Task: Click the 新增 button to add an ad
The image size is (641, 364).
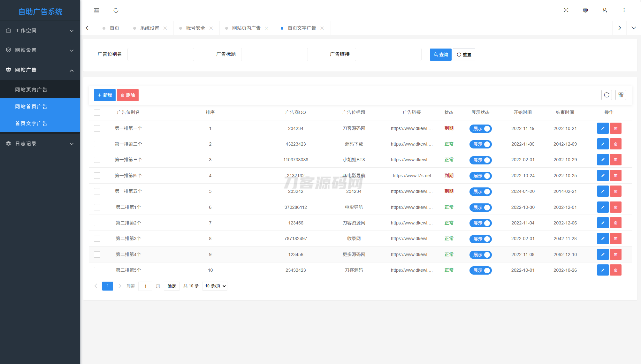Action: 104,95
